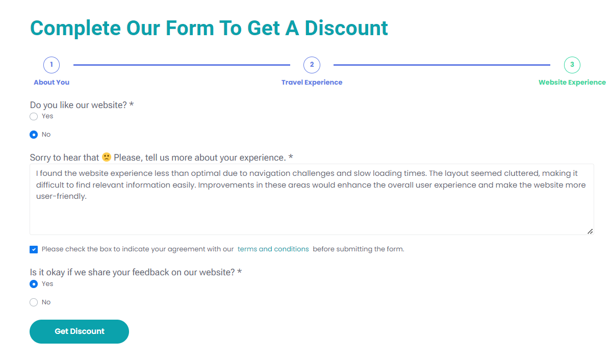Switch to the Travel Experience step
The image size is (612, 364).
pyautogui.click(x=312, y=82)
